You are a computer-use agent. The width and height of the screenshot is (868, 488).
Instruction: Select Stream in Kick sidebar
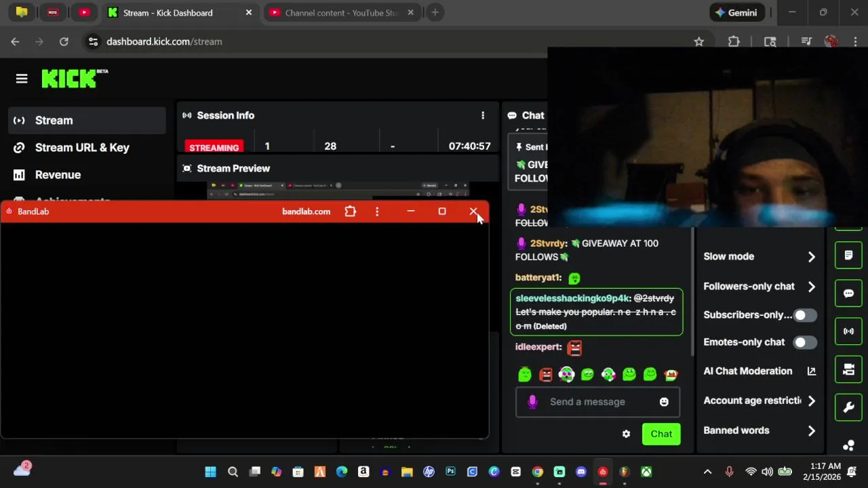pyautogui.click(x=87, y=120)
